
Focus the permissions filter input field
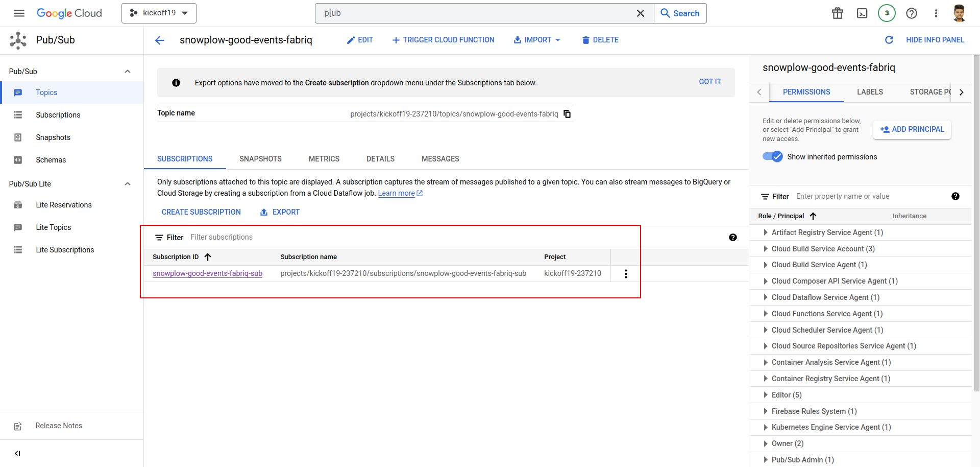pos(870,196)
